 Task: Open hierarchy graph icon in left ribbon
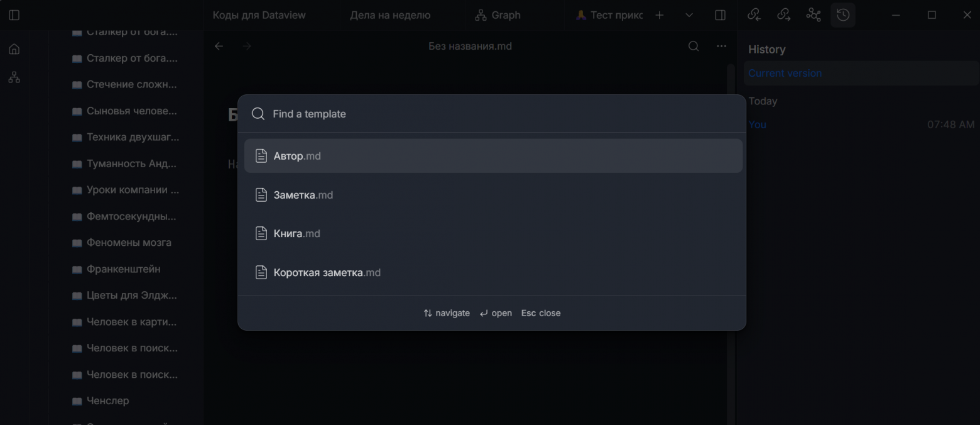pyautogui.click(x=14, y=77)
